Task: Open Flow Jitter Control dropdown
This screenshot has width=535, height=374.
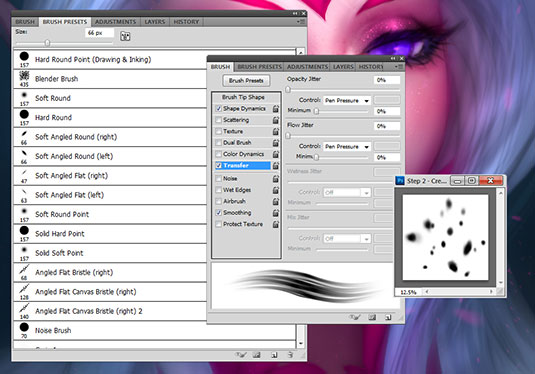Action: (x=347, y=146)
